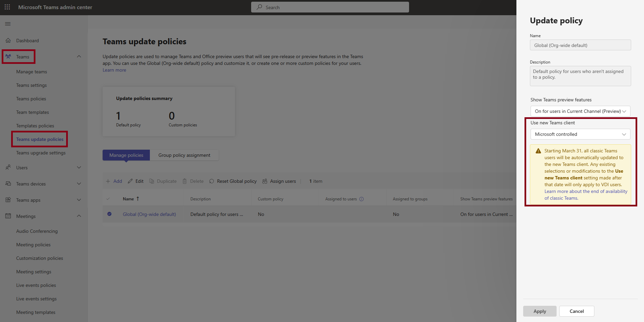Click Assign users label
Image resolution: width=644 pixels, height=322 pixels.
click(x=283, y=181)
